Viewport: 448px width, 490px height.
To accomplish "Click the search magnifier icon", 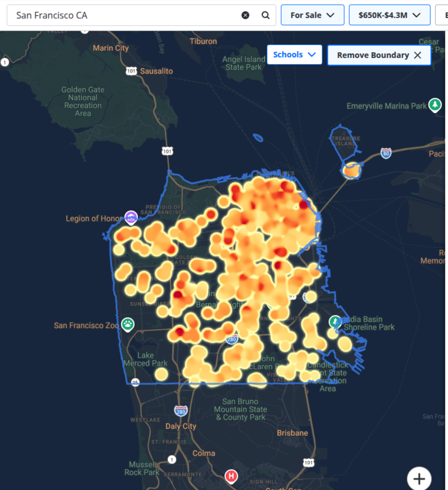I will (266, 15).
